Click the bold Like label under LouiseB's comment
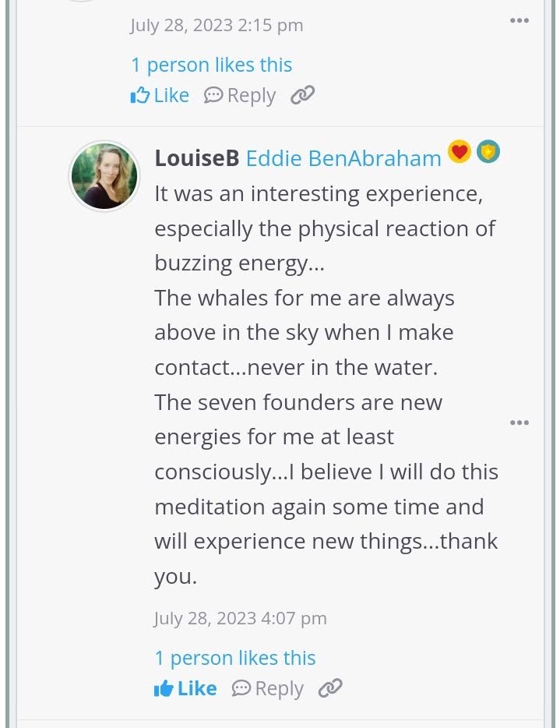Screen dimensions: 560x728 click(x=197, y=688)
